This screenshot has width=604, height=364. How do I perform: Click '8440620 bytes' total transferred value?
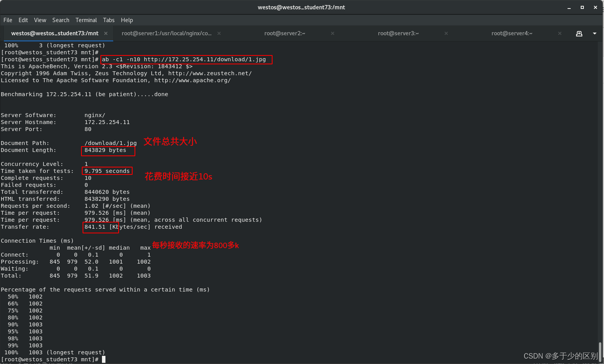[x=107, y=192]
